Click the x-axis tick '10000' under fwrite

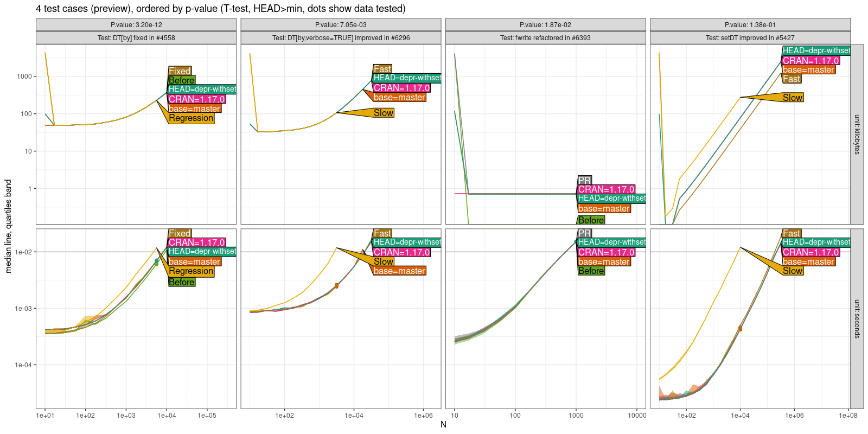click(637, 416)
